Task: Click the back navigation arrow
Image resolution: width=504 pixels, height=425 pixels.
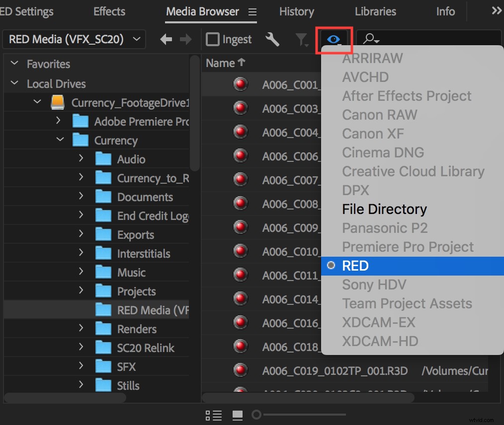Action: click(166, 39)
